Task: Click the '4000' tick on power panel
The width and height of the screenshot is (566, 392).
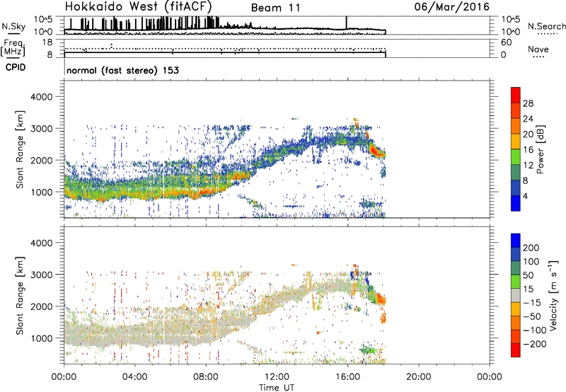Action: coord(41,97)
